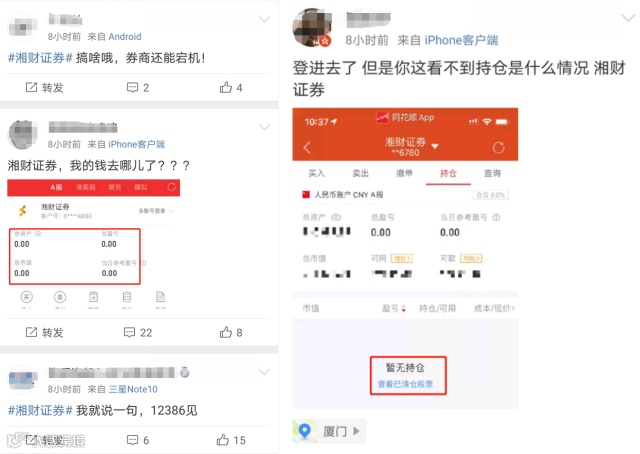Sort by the 盈亏 column header
This screenshot has width=640, height=454.
click(393, 308)
